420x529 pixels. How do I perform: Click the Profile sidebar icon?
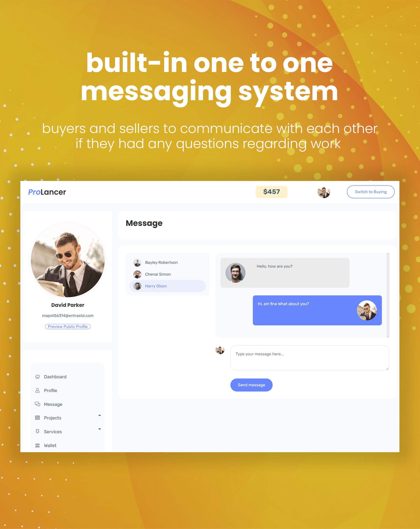[x=37, y=391]
